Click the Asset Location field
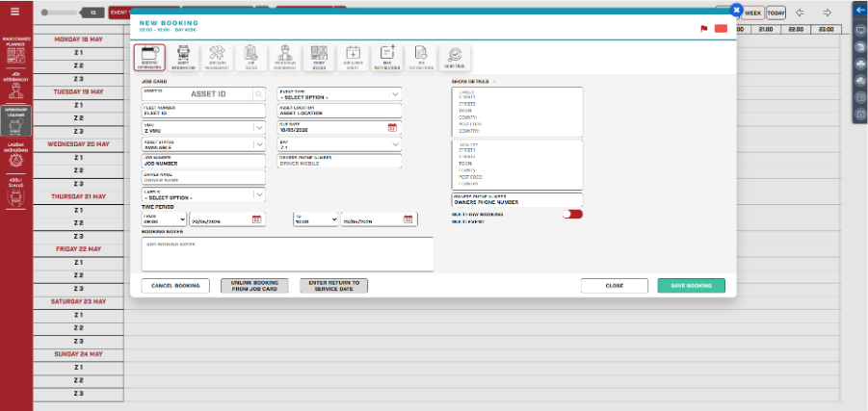This screenshot has height=411, width=868. tap(339, 111)
